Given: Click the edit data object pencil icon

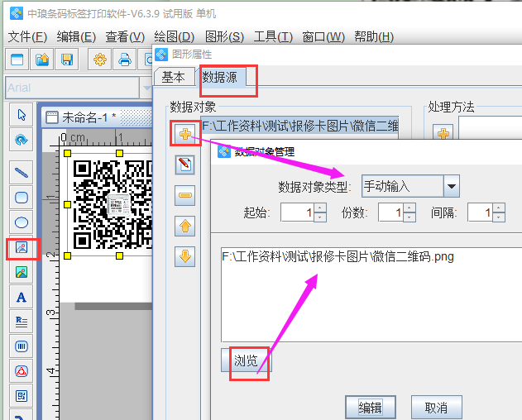Looking at the screenshot, I should [185, 165].
